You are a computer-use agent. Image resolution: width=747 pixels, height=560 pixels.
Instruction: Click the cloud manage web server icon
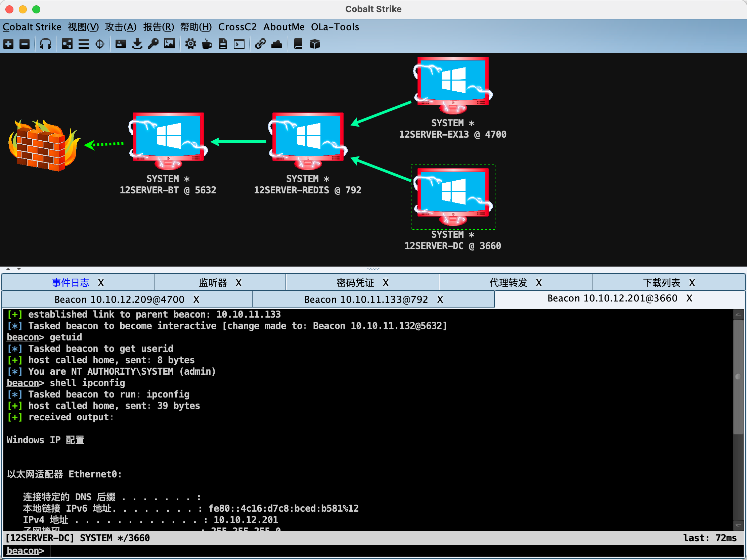tap(276, 44)
